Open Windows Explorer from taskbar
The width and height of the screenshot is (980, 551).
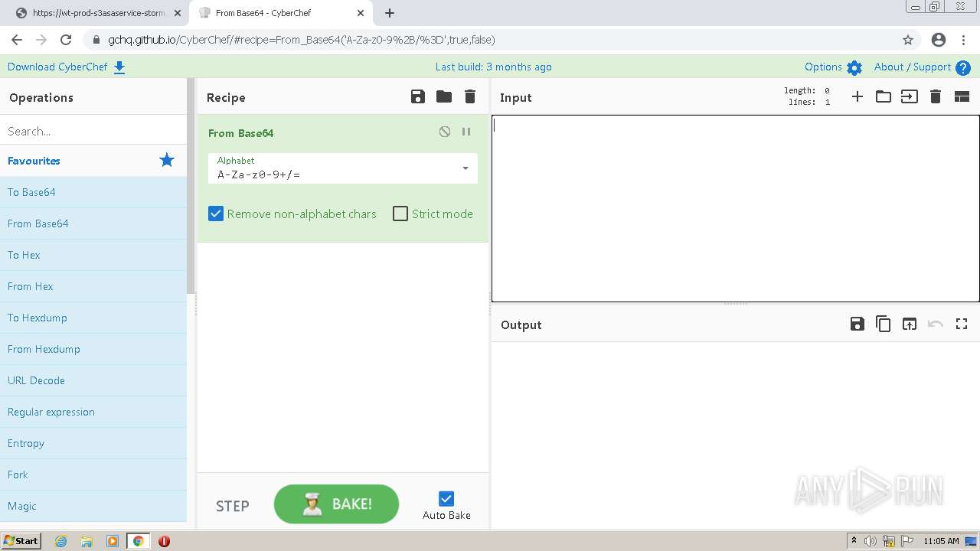[87, 541]
